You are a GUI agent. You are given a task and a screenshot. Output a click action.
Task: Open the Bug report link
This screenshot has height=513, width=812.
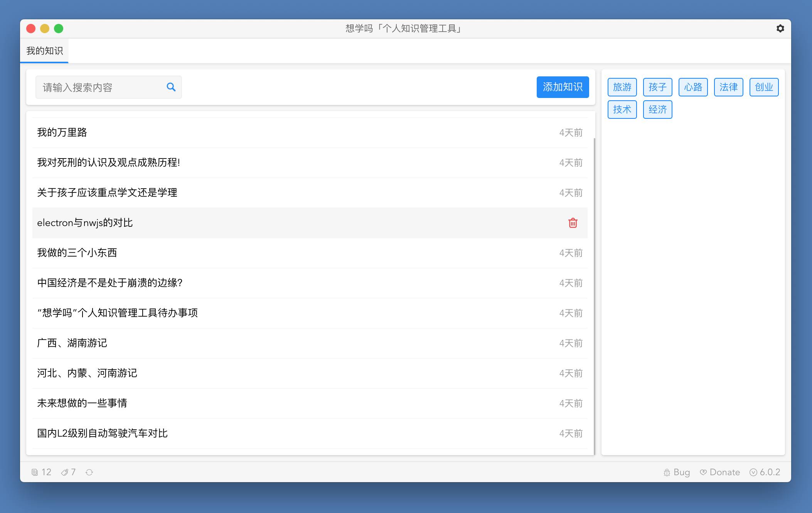[677, 472]
